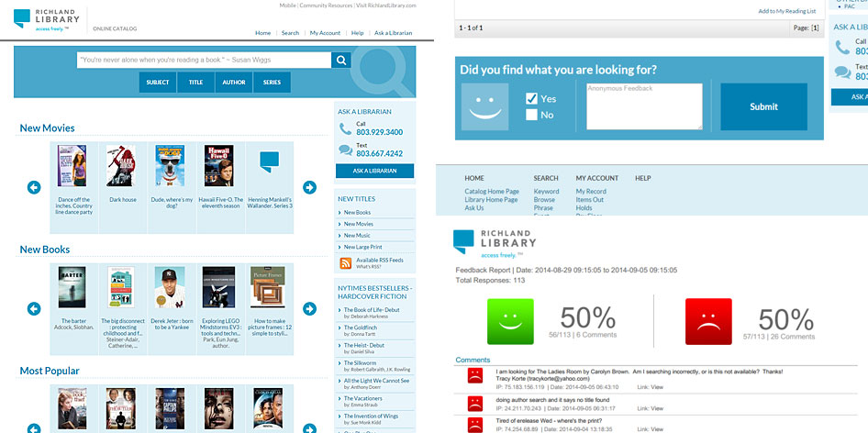Open My Account in top navigation
Screen dimensions: 868x433
pyautogui.click(x=325, y=33)
